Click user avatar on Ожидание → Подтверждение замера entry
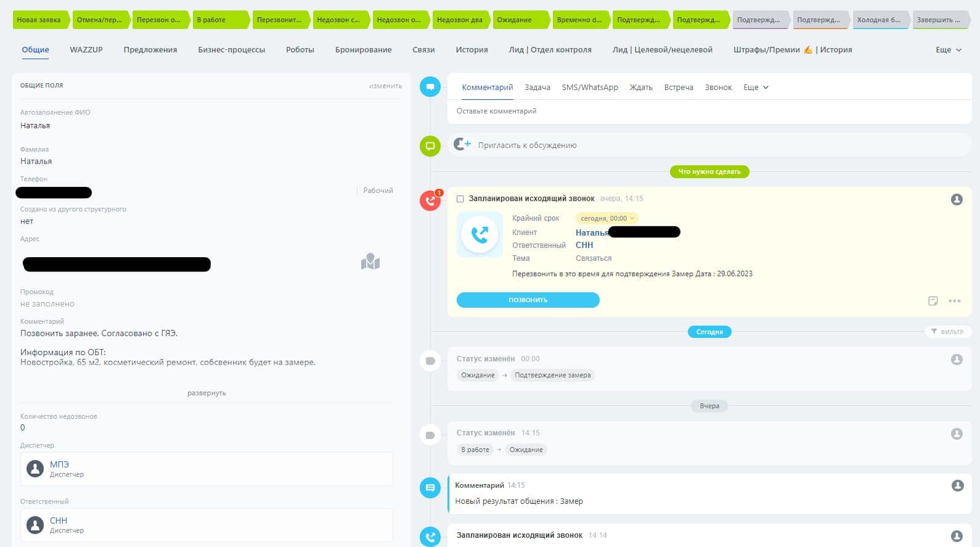The height and width of the screenshot is (547, 980). tap(957, 360)
